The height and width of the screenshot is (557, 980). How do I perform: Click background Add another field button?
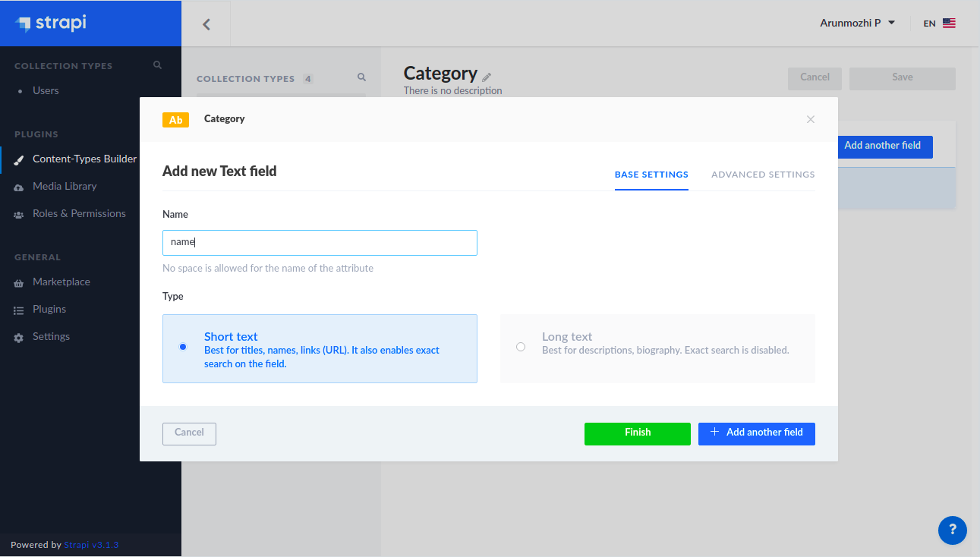point(884,146)
